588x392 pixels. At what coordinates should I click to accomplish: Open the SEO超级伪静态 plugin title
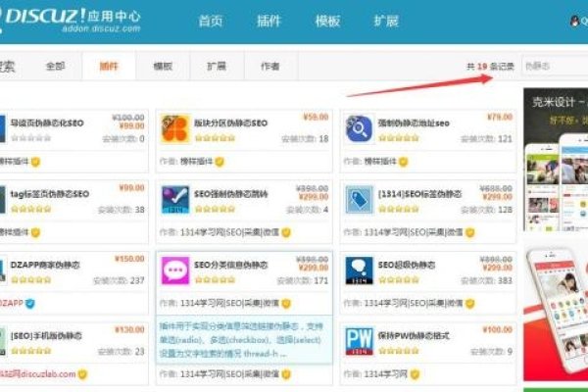pyautogui.click(x=407, y=265)
